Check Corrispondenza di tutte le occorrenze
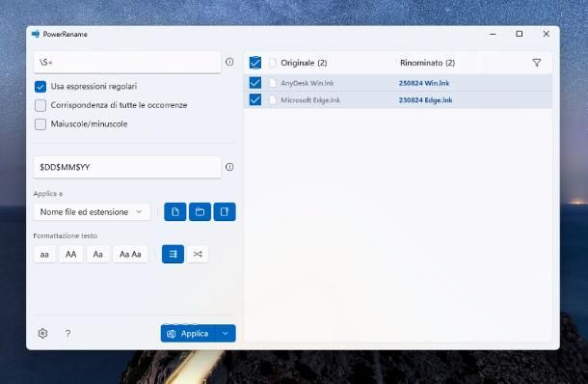This screenshot has width=588, height=384. click(x=40, y=105)
